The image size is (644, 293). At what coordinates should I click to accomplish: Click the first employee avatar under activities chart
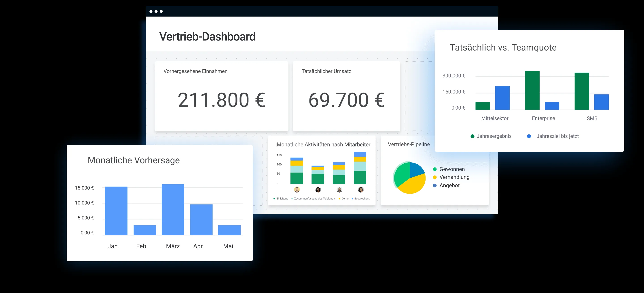pyautogui.click(x=297, y=189)
